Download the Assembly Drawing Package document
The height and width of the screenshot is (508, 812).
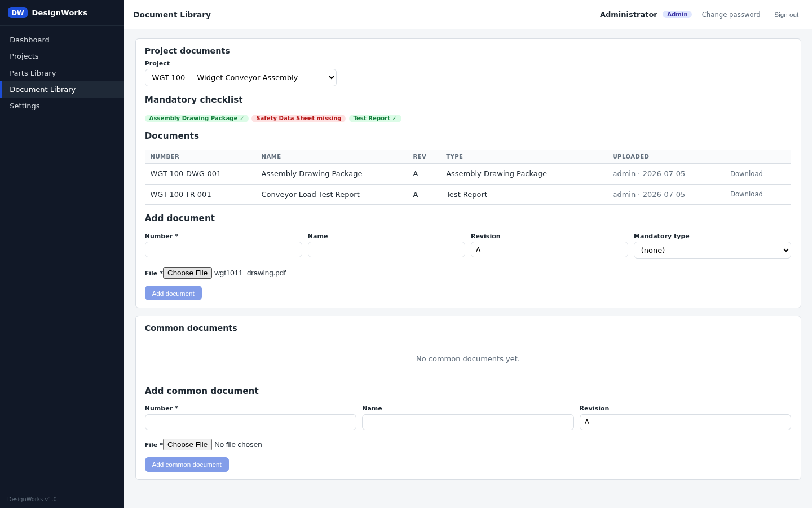tap(746, 174)
